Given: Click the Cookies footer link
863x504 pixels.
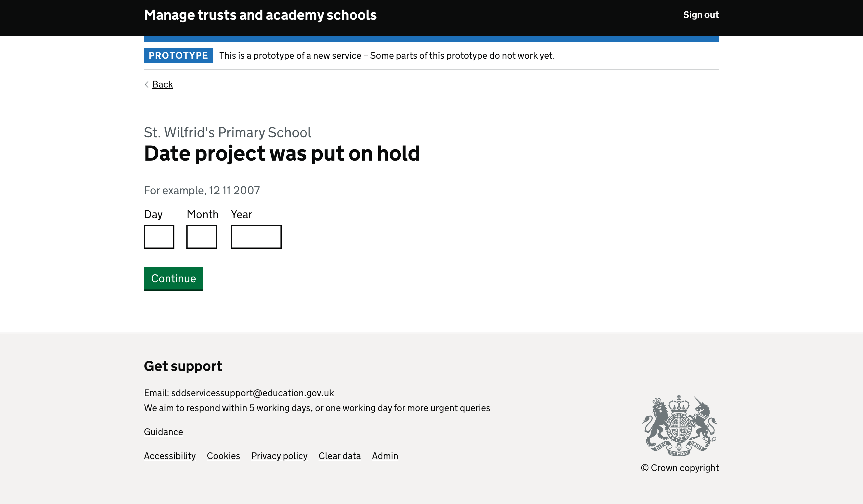Looking at the screenshot, I should point(223,456).
